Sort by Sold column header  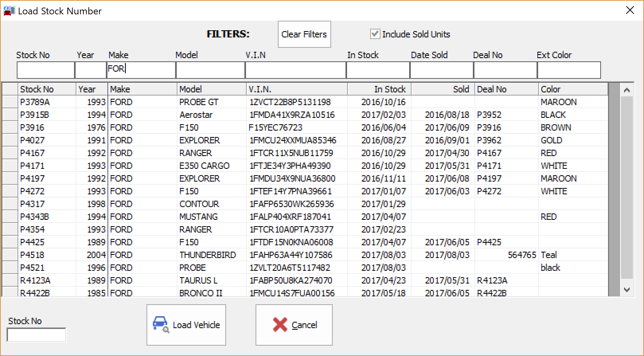[x=443, y=89]
